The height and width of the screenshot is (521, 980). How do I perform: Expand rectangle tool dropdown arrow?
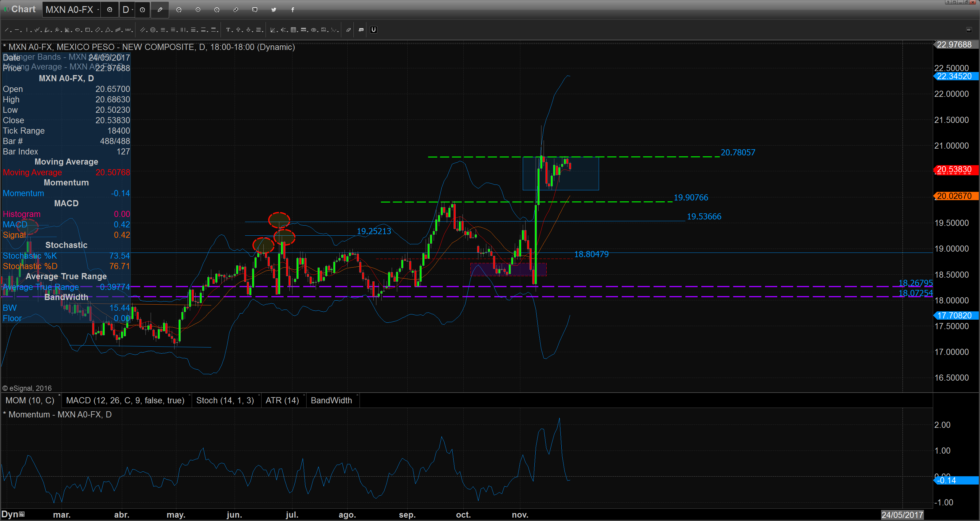click(x=92, y=32)
